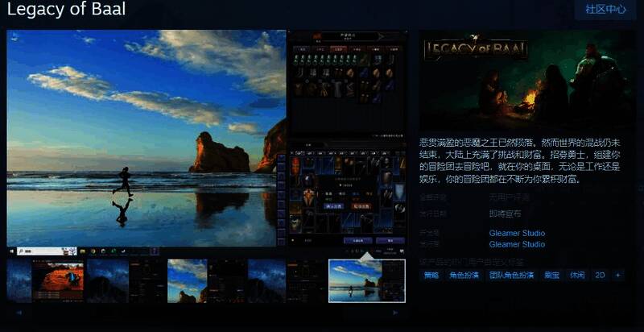This screenshot has height=332, width=644.
Task: Click the 2D tag
Action: point(600,275)
